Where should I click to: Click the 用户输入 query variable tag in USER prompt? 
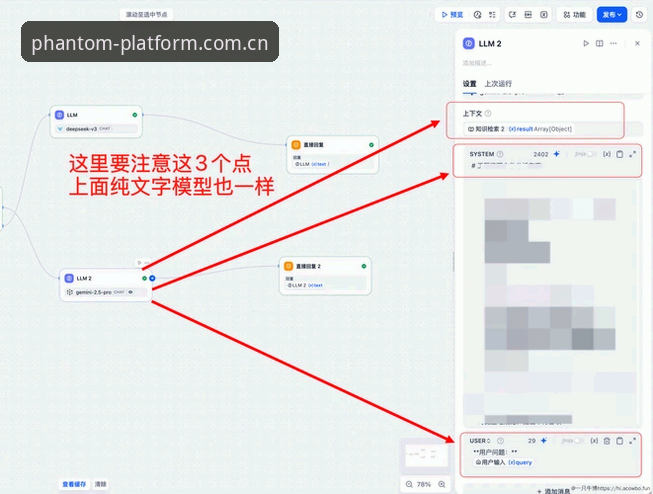point(504,462)
